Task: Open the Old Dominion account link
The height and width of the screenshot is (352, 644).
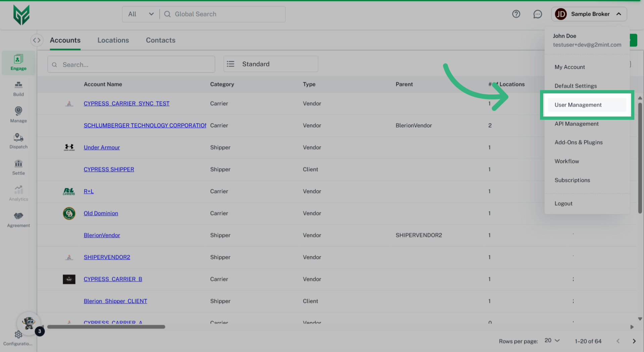Action: 101,213
